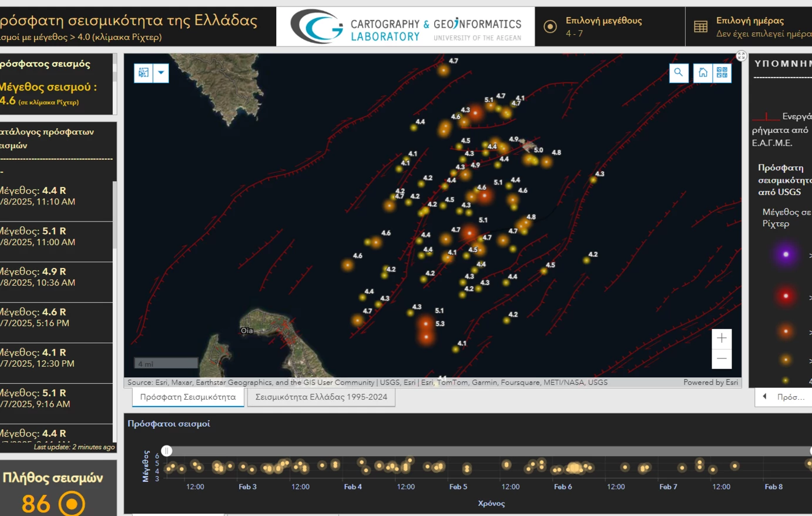Image resolution: width=812 pixels, height=516 pixels.
Task: Zoom in on the map
Action: (722, 339)
